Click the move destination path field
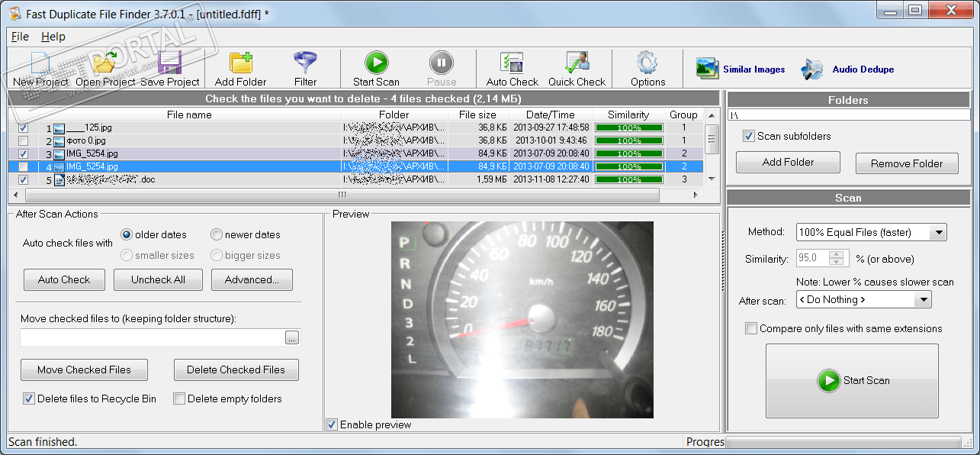Screen dimensions: 980x455 tap(153, 337)
